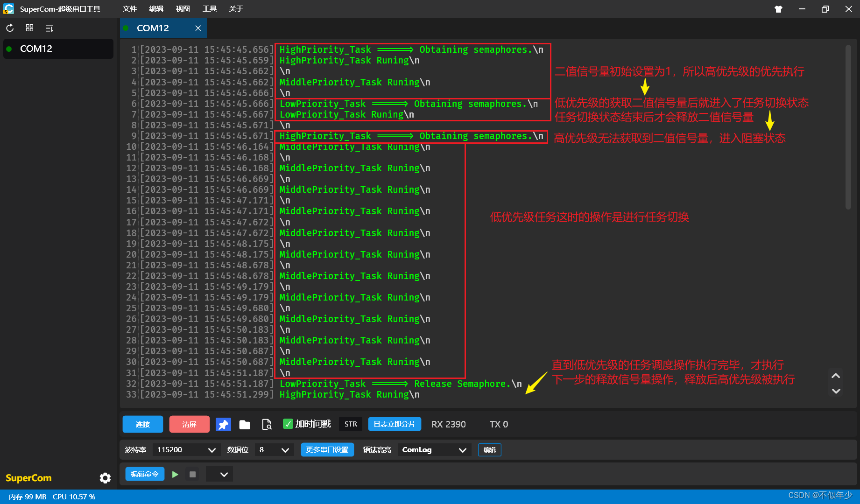This screenshot has width=860, height=504.
Task: Click the list sort icon in sidebar
Action: tap(49, 28)
